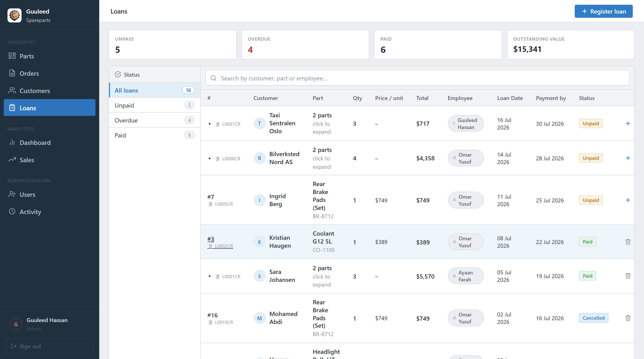Screen dimensions: 644x359
Task: Click the CO-1100 part code
Action: coord(323,250)
